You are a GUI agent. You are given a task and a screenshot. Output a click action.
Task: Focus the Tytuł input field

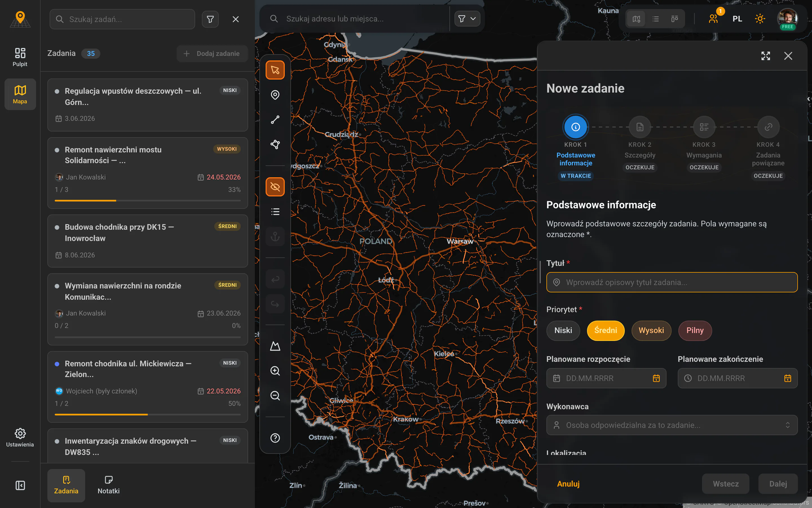672,282
